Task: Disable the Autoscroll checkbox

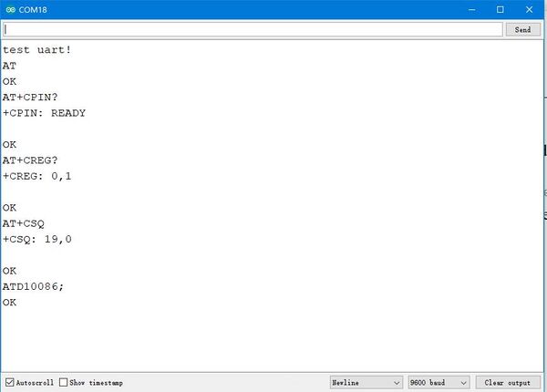Action: pyautogui.click(x=10, y=383)
